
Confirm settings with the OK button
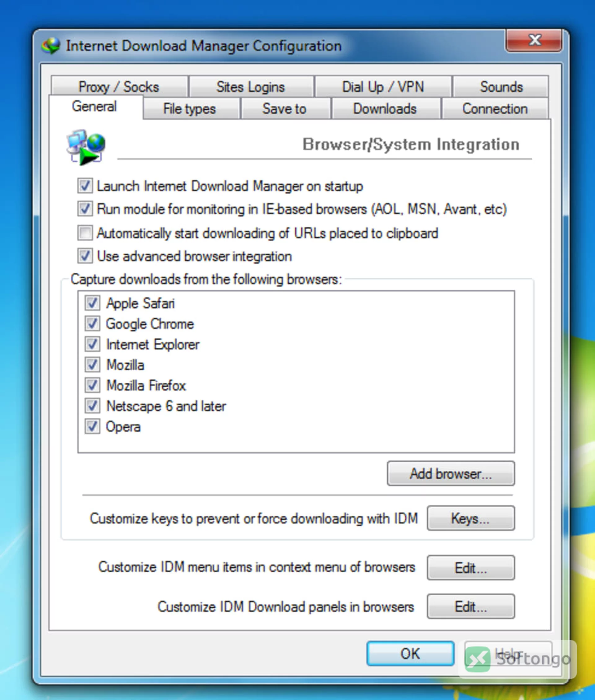point(410,654)
